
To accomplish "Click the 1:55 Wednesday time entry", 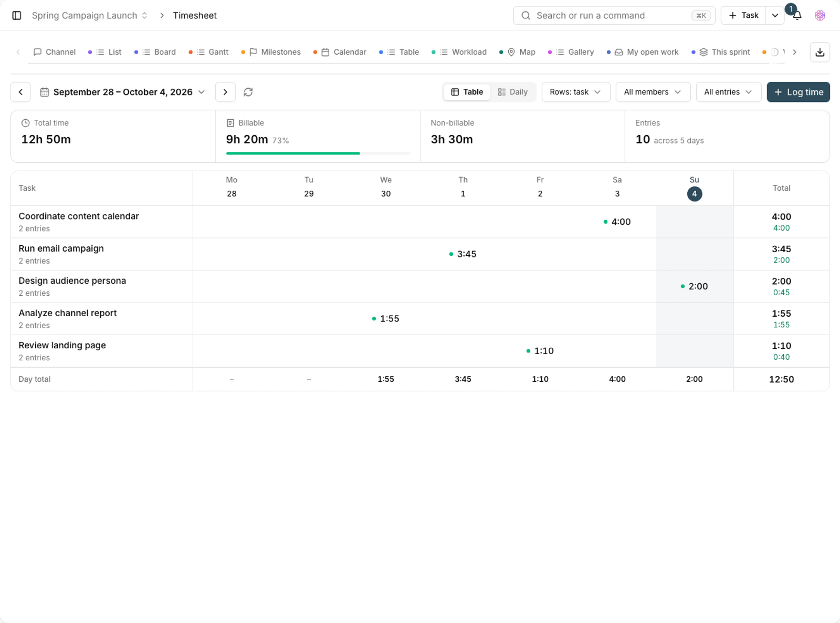I will (x=385, y=319).
